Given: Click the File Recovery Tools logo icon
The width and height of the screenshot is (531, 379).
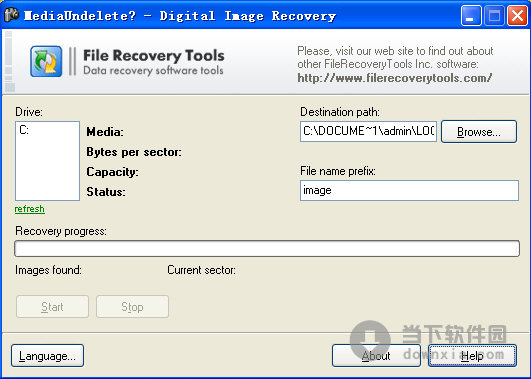Looking at the screenshot, I should coord(46,61).
